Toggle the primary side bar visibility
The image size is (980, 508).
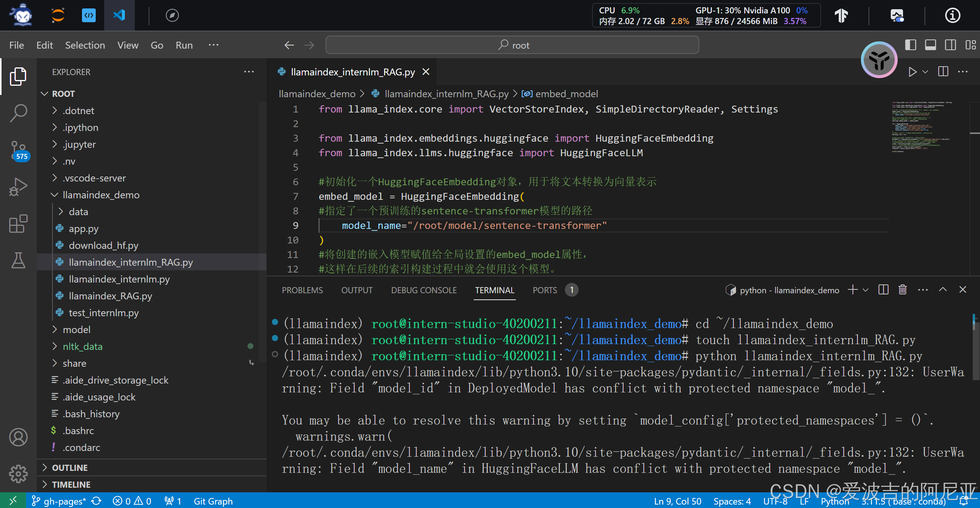[910, 45]
